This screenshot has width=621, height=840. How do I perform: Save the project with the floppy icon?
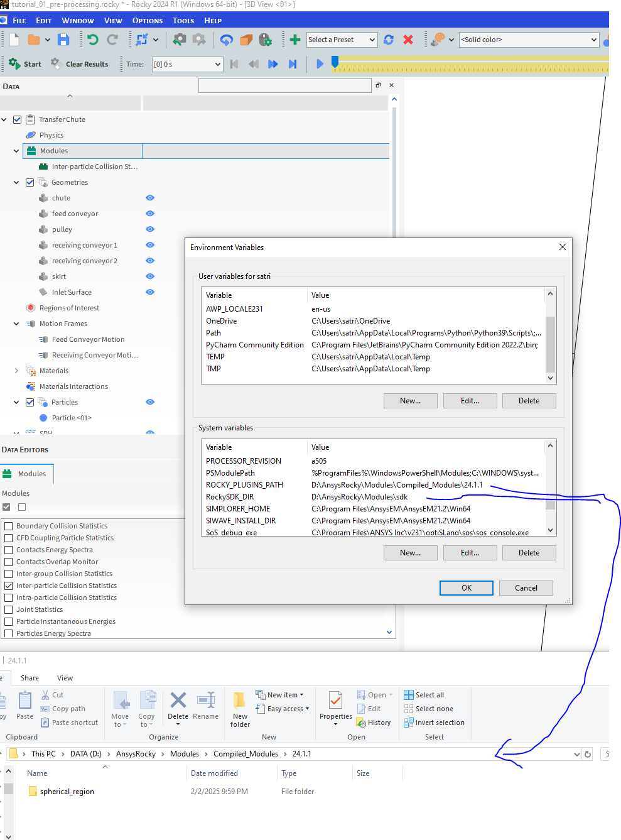[63, 40]
